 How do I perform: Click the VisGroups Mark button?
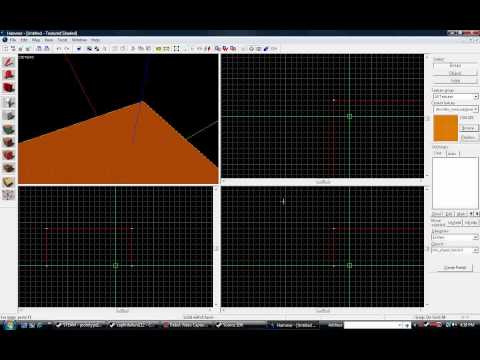pos(461,214)
